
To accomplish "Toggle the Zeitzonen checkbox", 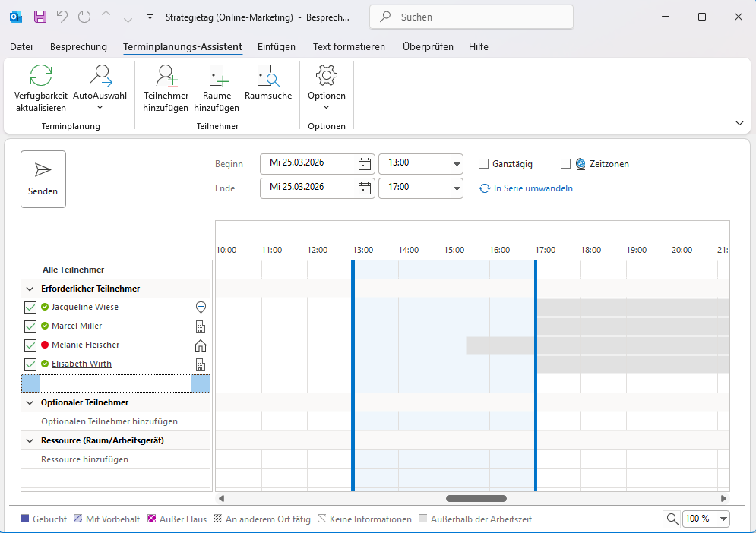I will [x=565, y=164].
